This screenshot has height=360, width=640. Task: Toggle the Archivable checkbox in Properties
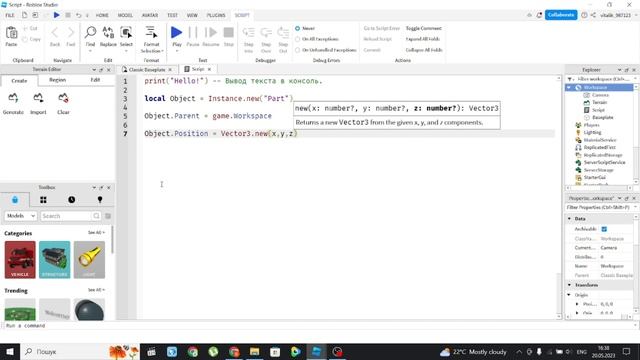(604, 229)
